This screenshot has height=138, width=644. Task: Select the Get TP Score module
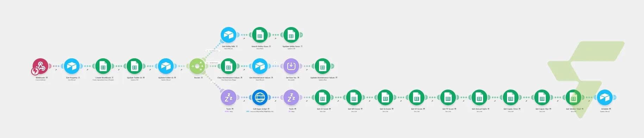pos(448,97)
